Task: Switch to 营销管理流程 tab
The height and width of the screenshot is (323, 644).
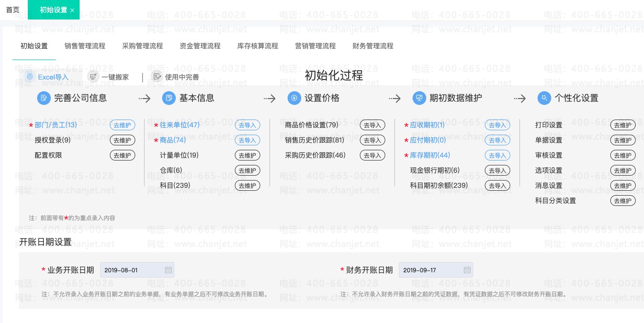Action: [315, 46]
